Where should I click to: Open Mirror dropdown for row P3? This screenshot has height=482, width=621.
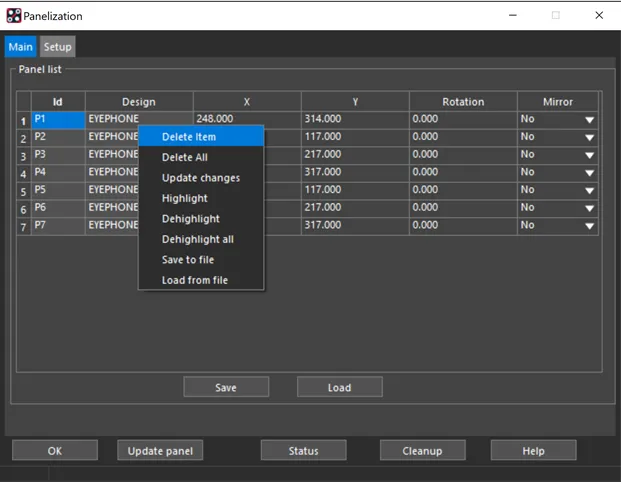click(589, 155)
